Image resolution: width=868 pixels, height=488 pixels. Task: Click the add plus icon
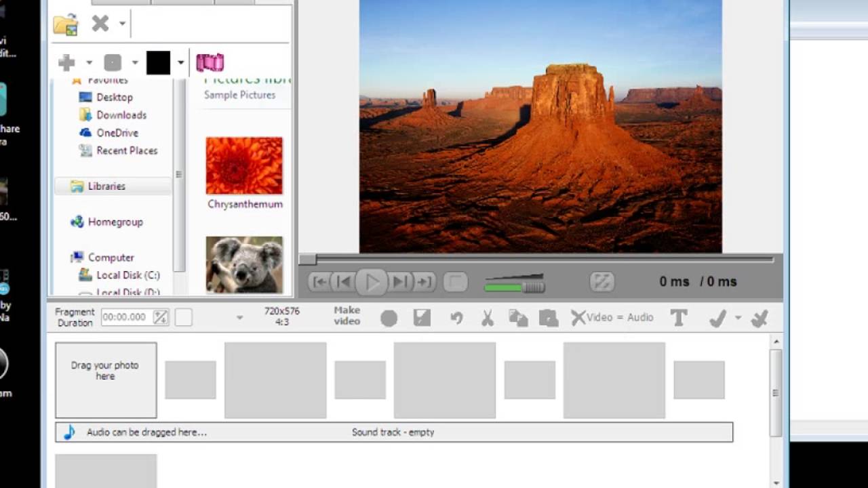66,63
